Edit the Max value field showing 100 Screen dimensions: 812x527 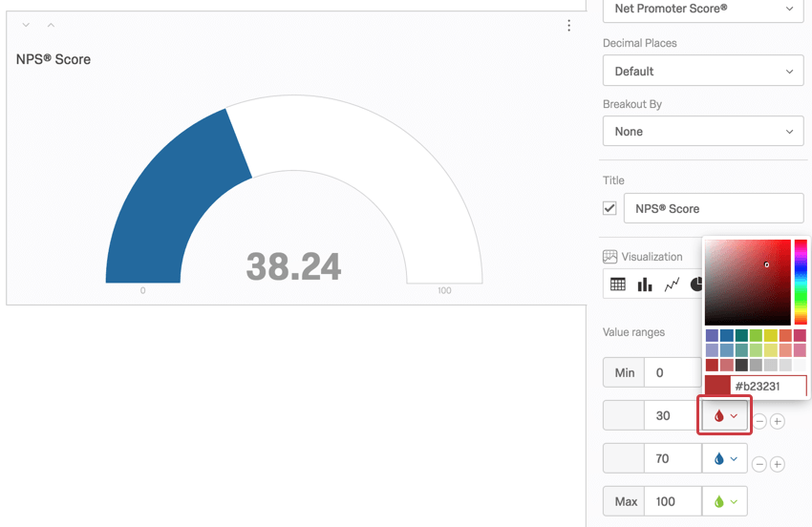[673, 501]
